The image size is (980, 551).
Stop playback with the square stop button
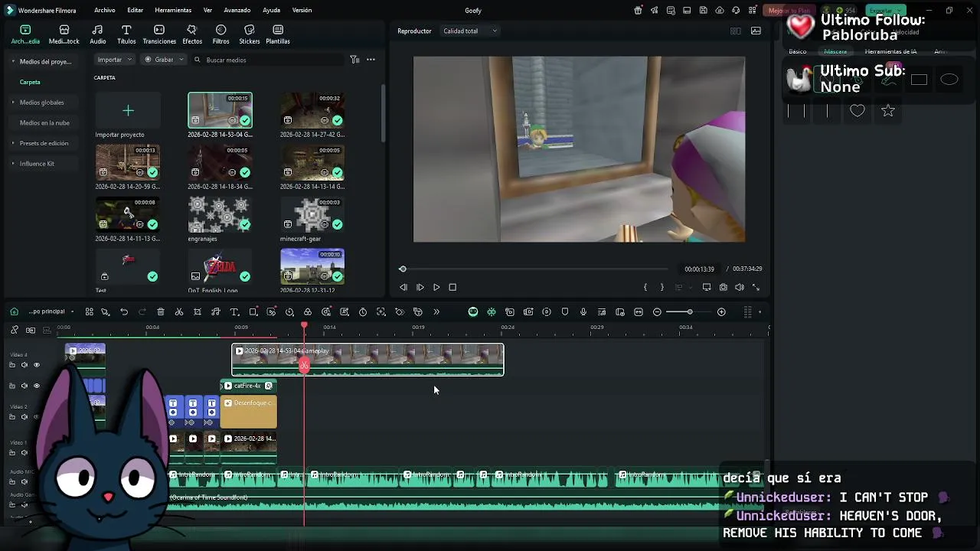(x=452, y=287)
